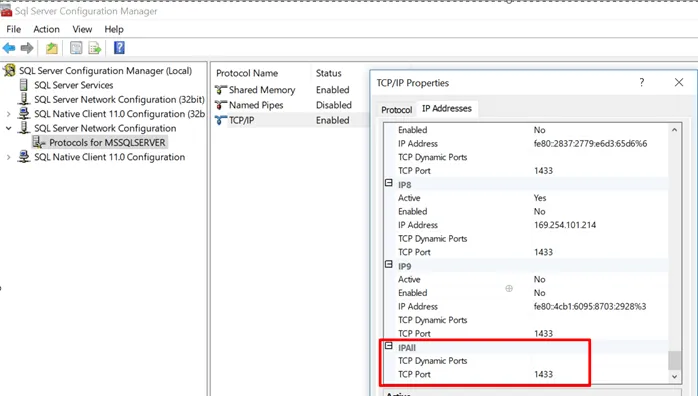Click the IP9 Enabled property label
Screen dimensions: 698x396
point(413,293)
